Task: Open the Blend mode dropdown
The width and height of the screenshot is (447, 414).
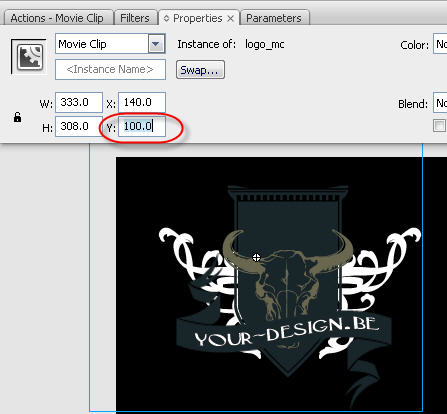Action: click(440, 103)
